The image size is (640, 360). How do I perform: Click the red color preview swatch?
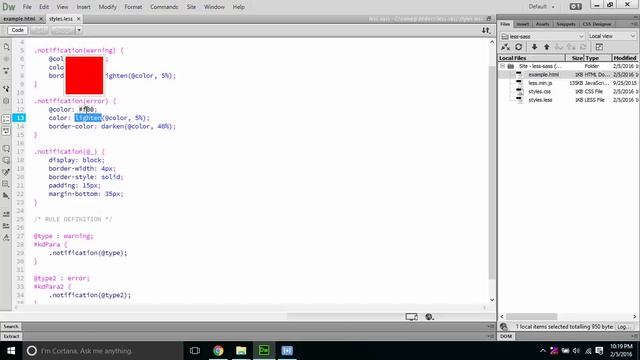[84, 76]
